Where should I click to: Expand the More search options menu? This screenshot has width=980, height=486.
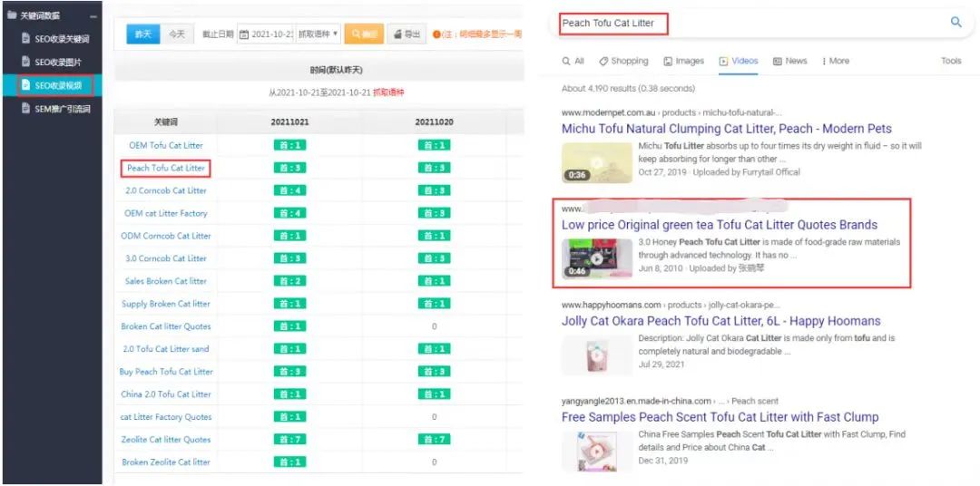coord(835,61)
